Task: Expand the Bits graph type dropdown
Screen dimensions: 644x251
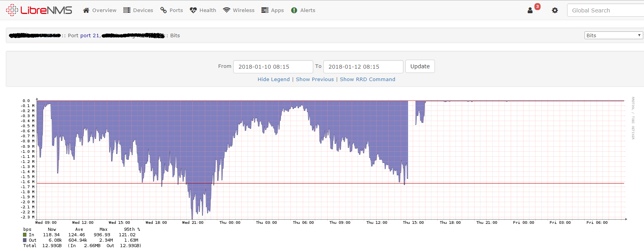Action: tap(613, 35)
